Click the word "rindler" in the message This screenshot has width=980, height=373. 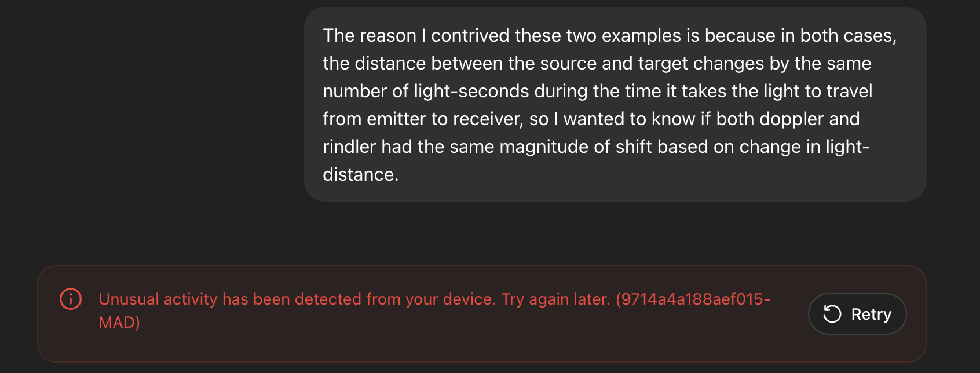[349, 147]
